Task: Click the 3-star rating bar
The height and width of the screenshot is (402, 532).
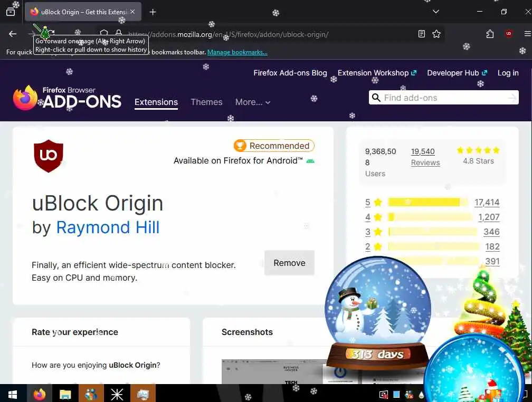Action: (x=432, y=232)
